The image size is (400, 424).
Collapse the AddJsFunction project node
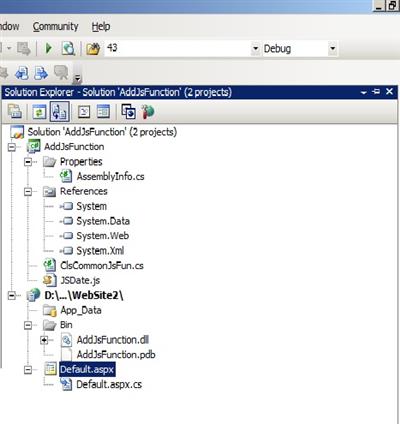[x=12, y=147]
